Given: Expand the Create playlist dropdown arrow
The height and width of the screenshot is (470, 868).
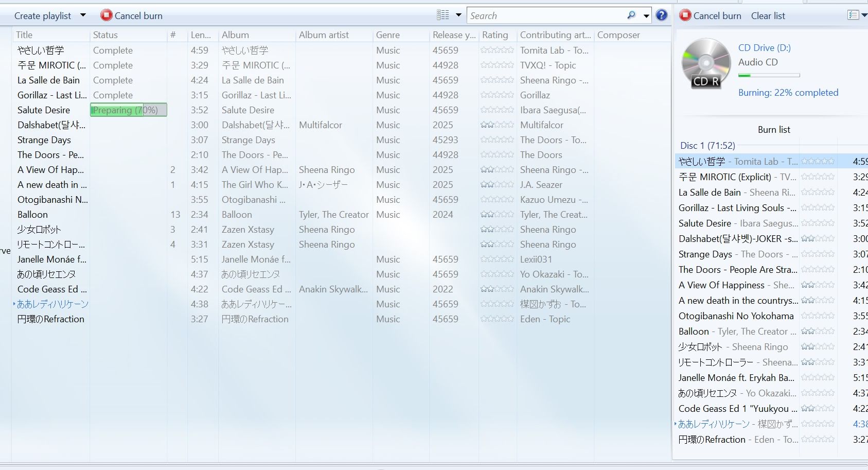Looking at the screenshot, I should (83, 15).
